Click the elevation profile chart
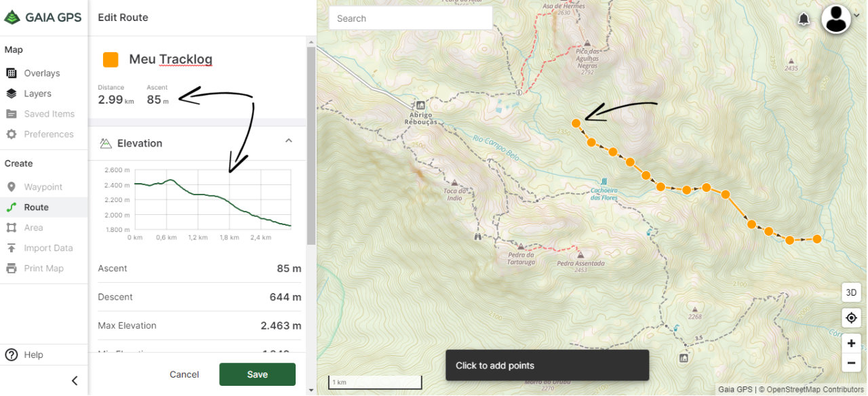 point(212,199)
